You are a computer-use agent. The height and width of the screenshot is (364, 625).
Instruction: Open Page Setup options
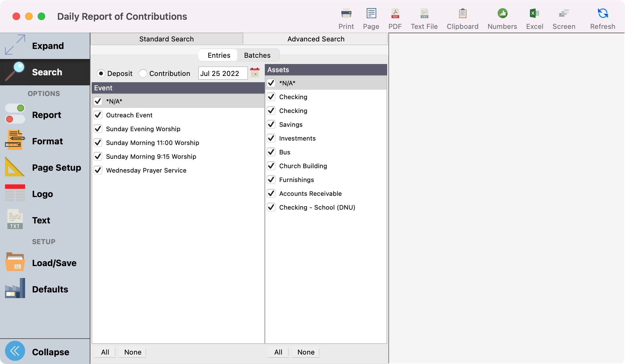coord(56,167)
